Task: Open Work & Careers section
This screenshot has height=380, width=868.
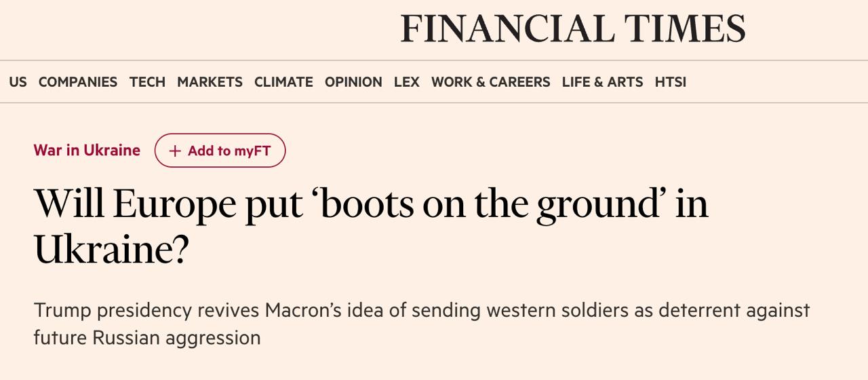Action: coord(490,82)
